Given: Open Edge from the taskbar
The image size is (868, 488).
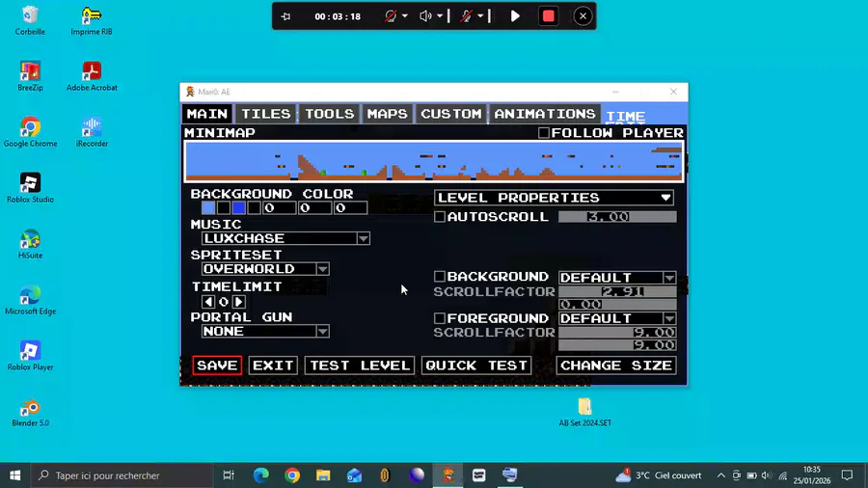Looking at the screenshot, I should [x=260, y=475].
